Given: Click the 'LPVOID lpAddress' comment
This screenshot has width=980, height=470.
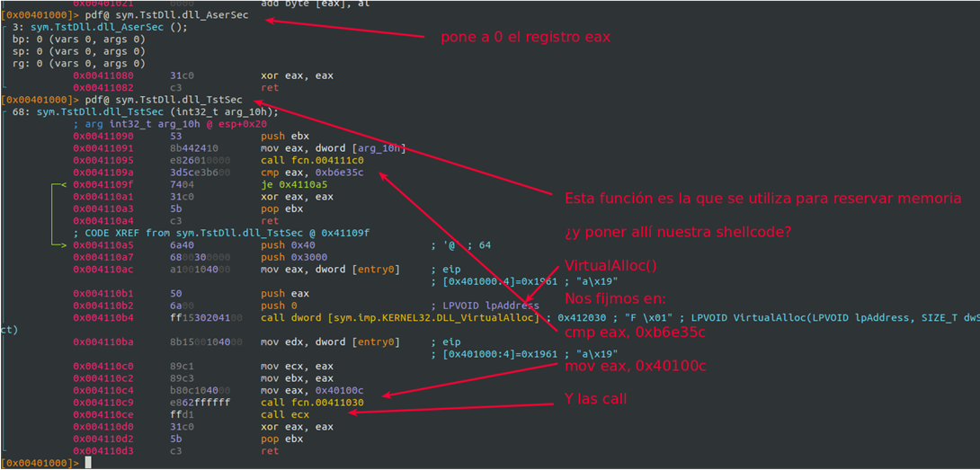Looking at the screenshot, I should point(489,306).
